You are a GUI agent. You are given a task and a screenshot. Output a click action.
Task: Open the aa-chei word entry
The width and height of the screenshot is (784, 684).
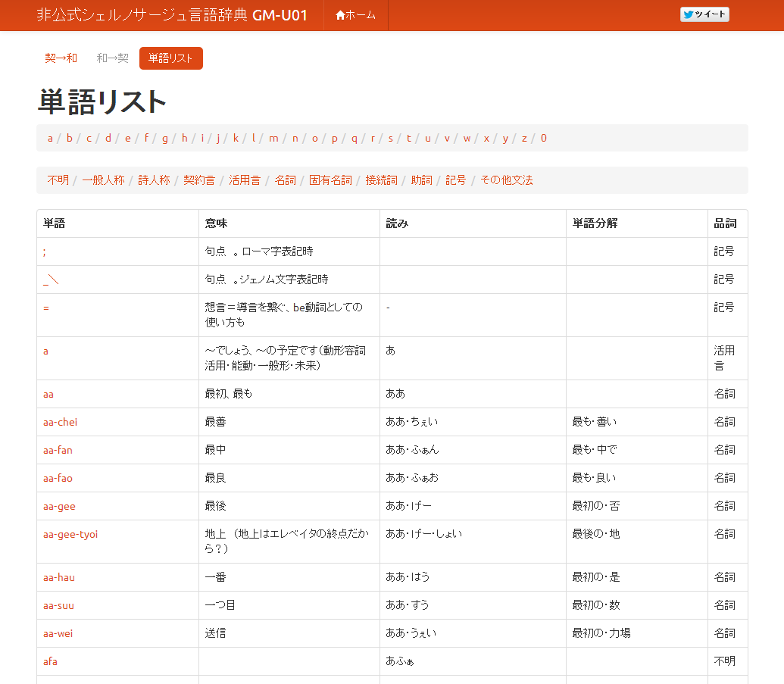[x=60, y=423]
